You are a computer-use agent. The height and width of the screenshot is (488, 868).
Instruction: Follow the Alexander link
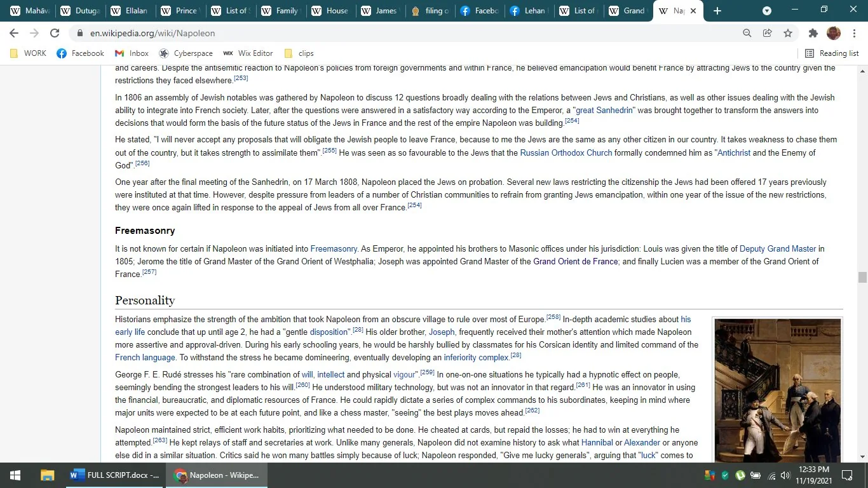[x=642, y=443]
